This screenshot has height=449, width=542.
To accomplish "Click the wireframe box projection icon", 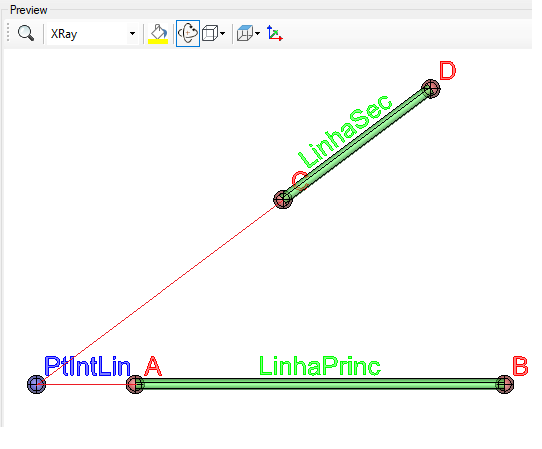I will tap(210, 34).
